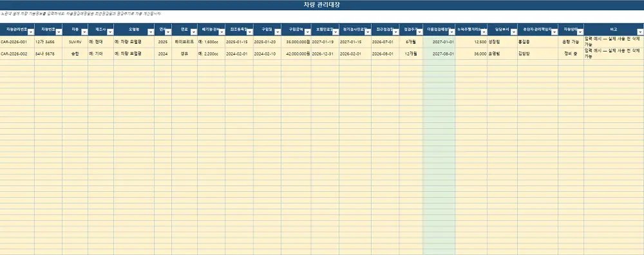Select purchase date 2024-02-10
The image size is (644, 255).
click(x=267, y=54)
